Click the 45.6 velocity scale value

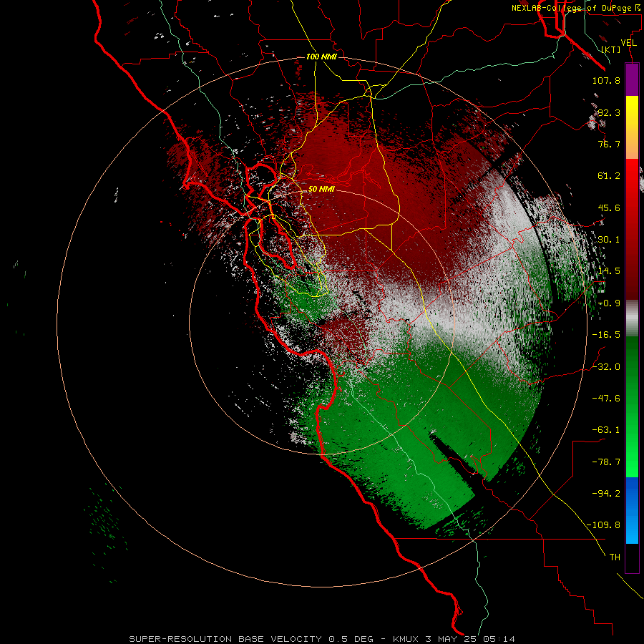tap(609, 208)
